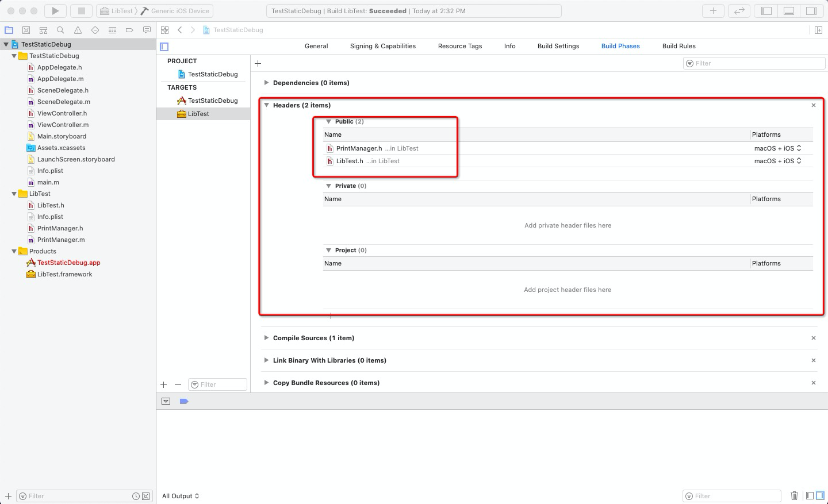The width and height of the screenshot is (828, 504).
Task: Focus the targets filter field
Action: 218,384
